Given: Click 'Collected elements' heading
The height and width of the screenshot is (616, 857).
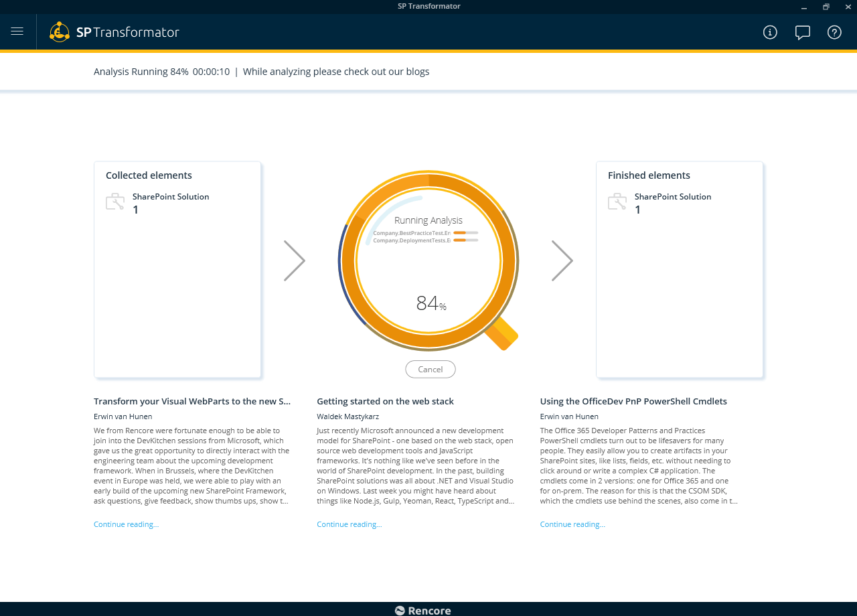Looking at the screenshot, I should pos(149,175).
